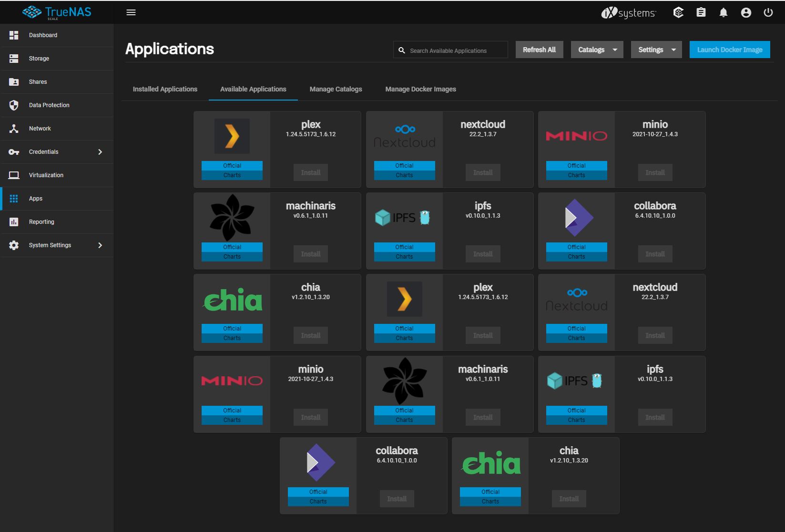
Task: Click Launch Docker Image button
Action: pos(730,50)
